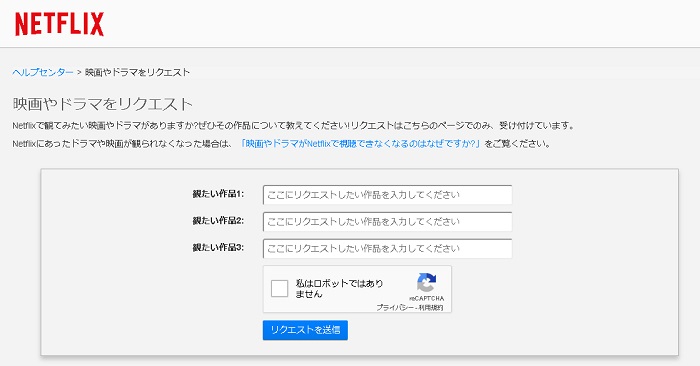Click the リクエストを送信 button
Viewport: 700px width, 366px height.
(305, 330)
